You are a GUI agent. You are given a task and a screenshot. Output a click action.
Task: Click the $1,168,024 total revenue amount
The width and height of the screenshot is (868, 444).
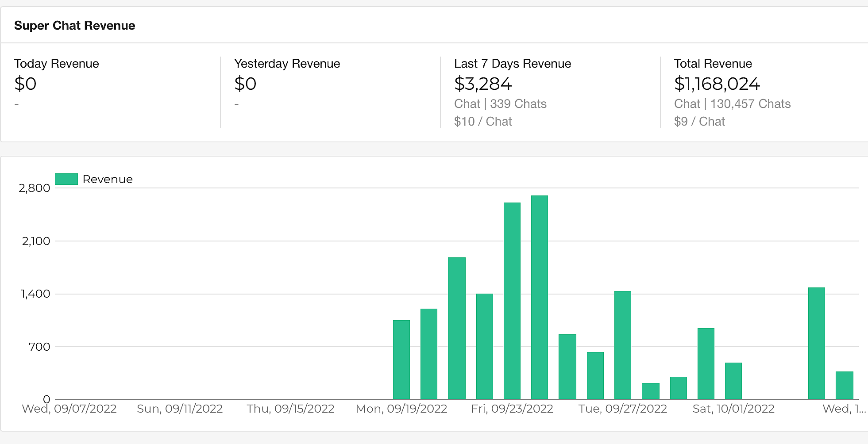[x=717, y=84]
